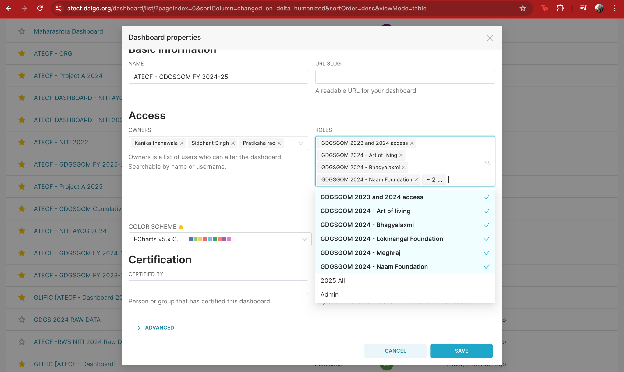Toggle star on ATECF - Project A 2025

(x=21, y=186)
